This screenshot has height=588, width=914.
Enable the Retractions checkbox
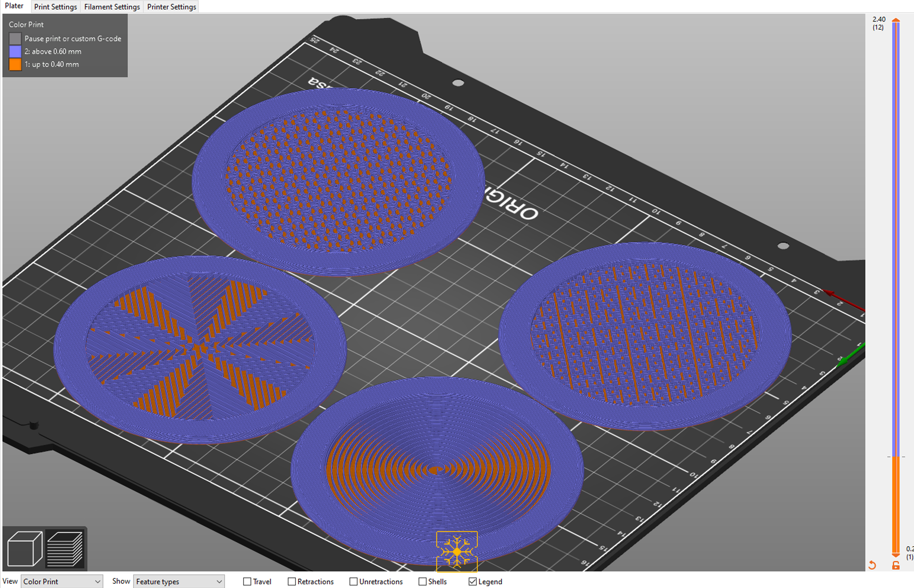click(x=292, y=581)
